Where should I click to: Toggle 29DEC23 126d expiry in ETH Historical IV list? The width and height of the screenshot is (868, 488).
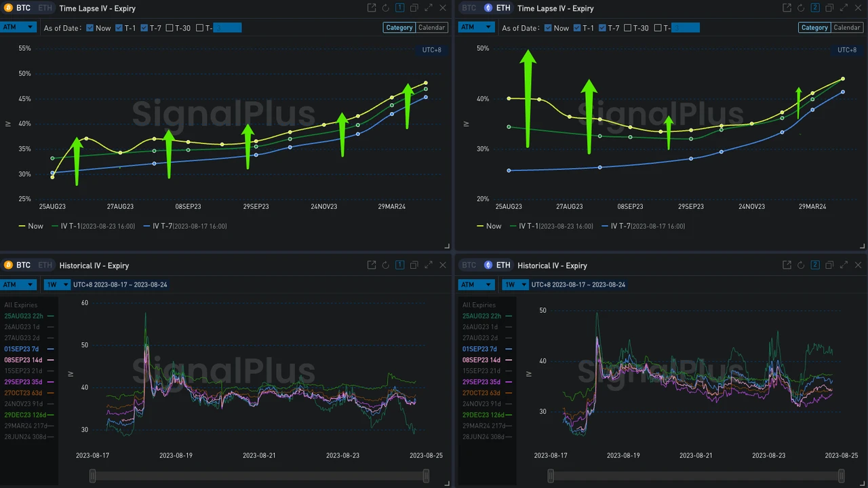click(488, 415)
